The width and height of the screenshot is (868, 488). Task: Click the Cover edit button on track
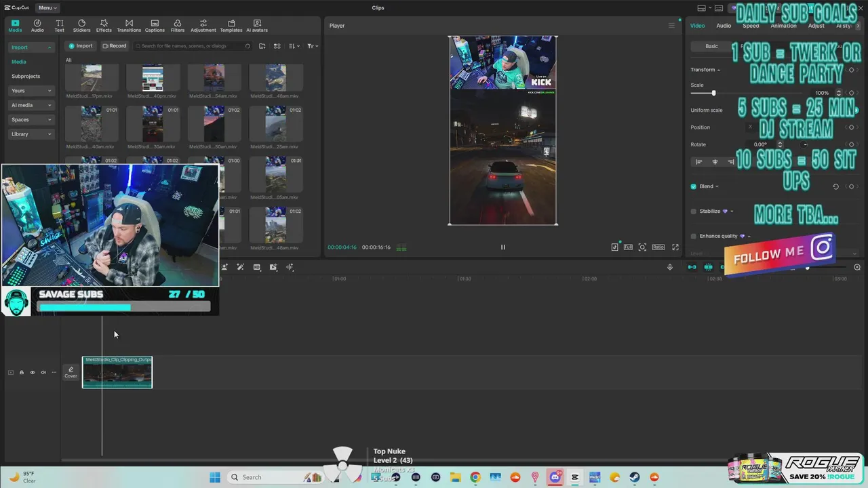click(x=71, y=372)
